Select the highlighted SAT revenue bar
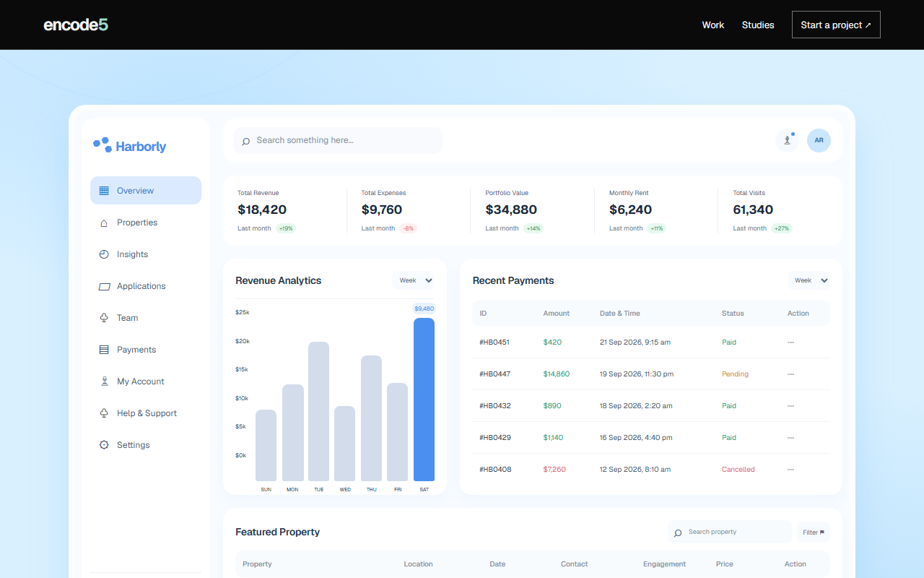 tap(424, 400)
